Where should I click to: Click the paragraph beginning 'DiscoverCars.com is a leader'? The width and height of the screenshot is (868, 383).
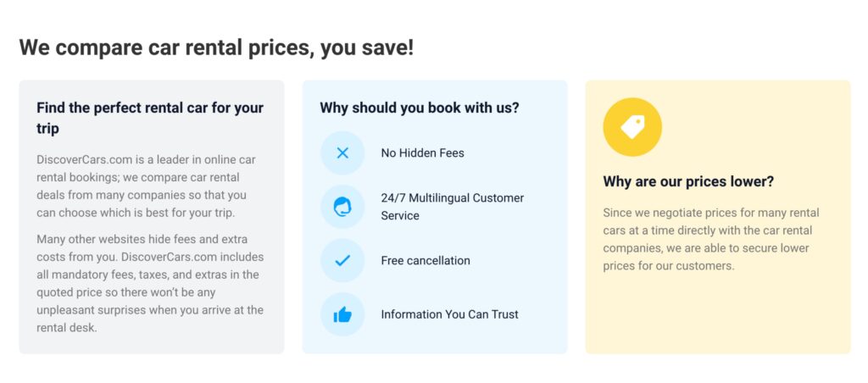pyautogui.click(x=146, y=186)
